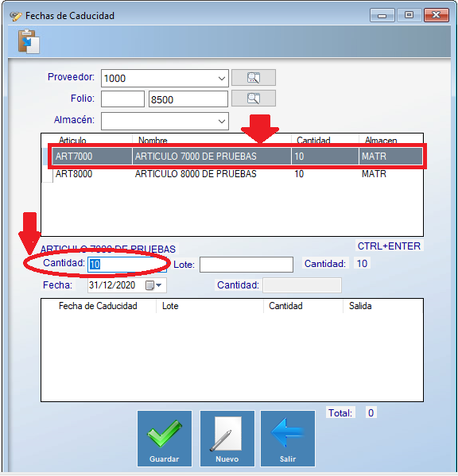Expand the Proveedor dropdown arrow
The height and width of the screenshot is (476, 458).
pyautogui.click(x=222, y=79)
